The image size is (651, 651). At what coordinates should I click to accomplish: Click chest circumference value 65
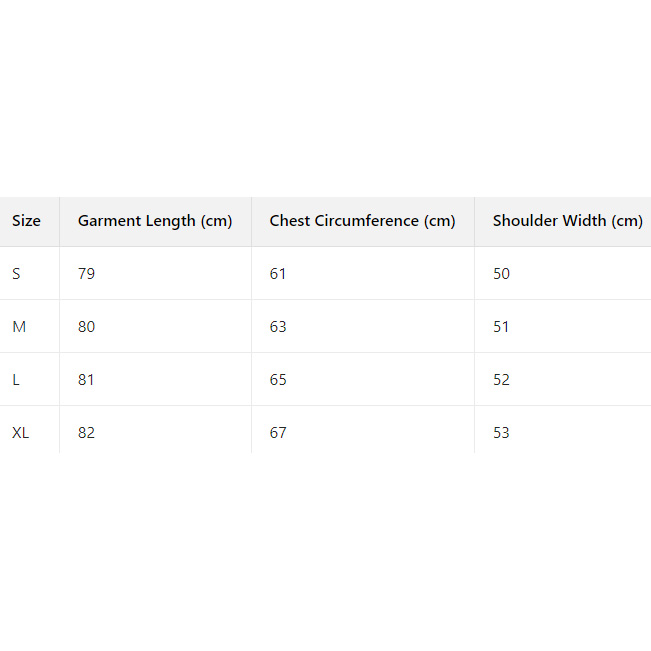pyautogui.click(x=278, y=380)
